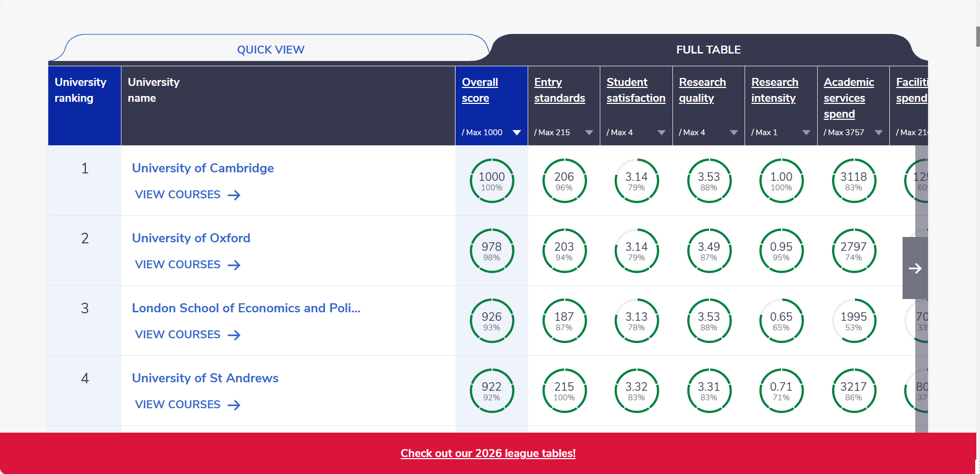This screenshot has width=980, height=474.
Task: Click the page vertical scrollbar thumb
Action: pyautogui.click(x=978, y=36)
